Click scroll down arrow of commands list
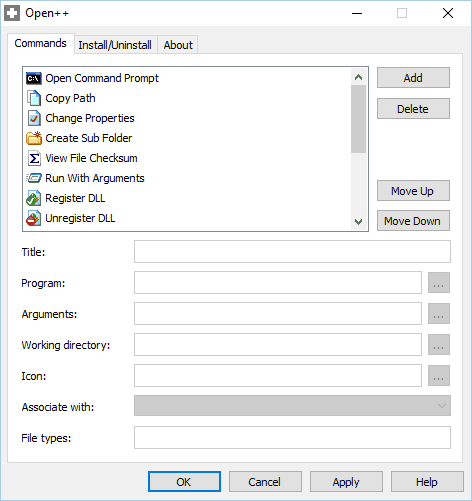 coord(359,222)
